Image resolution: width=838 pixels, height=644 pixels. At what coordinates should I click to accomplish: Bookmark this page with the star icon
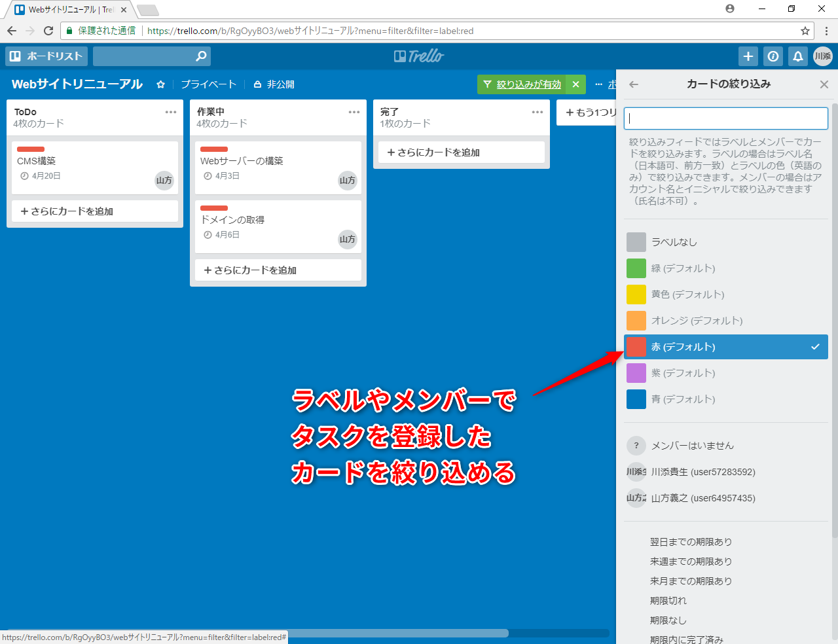[805, 31]
